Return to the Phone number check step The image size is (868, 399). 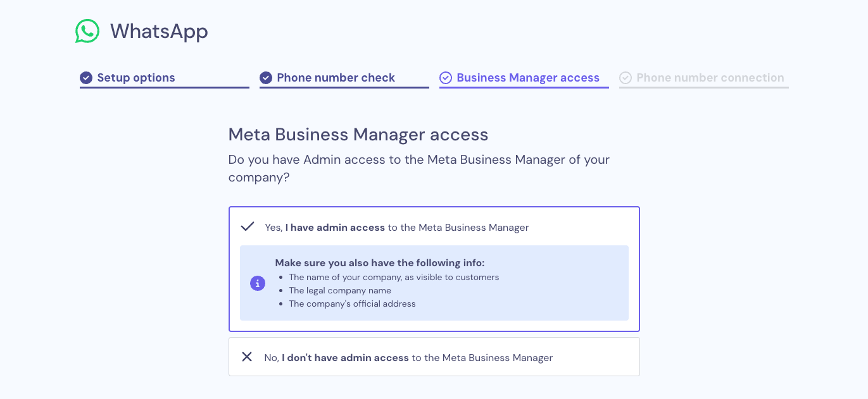pyautogui.click(x=336, y=78)
